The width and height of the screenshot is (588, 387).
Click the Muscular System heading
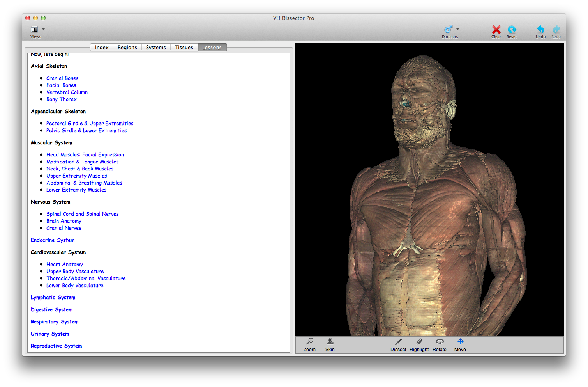pos(51,142)
